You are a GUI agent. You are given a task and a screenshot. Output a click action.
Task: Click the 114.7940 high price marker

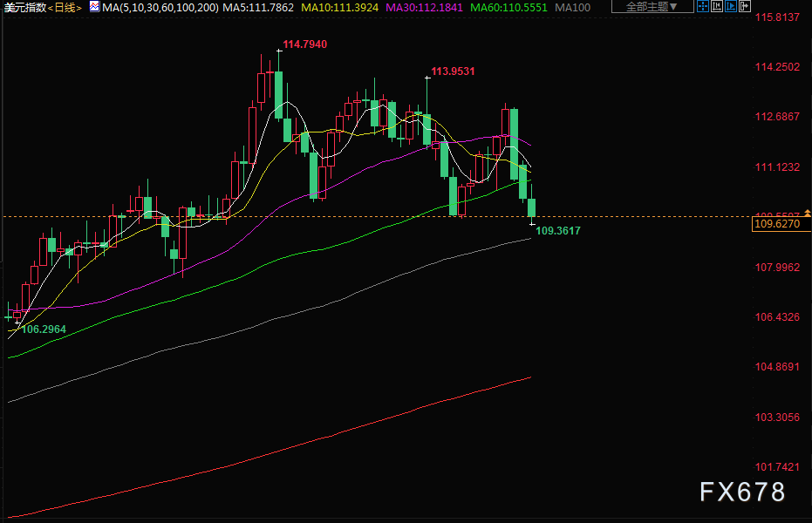point(305,44)
